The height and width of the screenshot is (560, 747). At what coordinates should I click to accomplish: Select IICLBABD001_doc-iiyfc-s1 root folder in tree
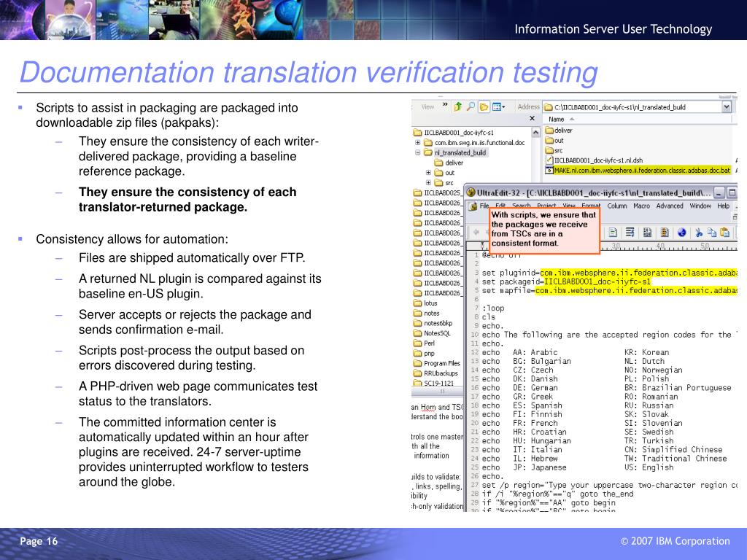(454, 133)
